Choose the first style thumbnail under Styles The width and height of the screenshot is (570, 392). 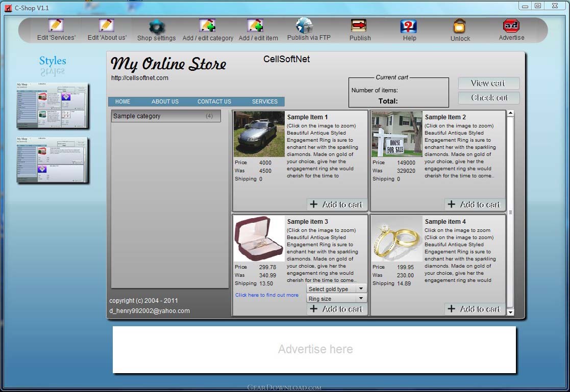52,106
